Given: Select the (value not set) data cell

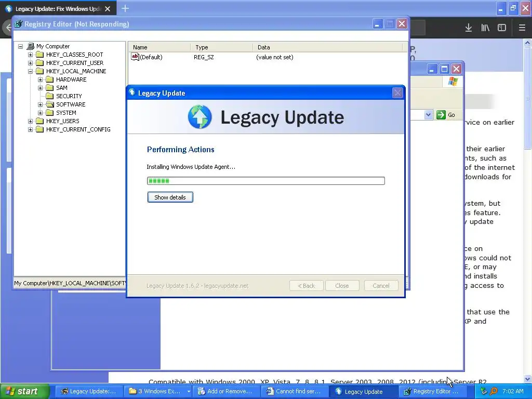Looking at the screenshot, I should 275,57.
